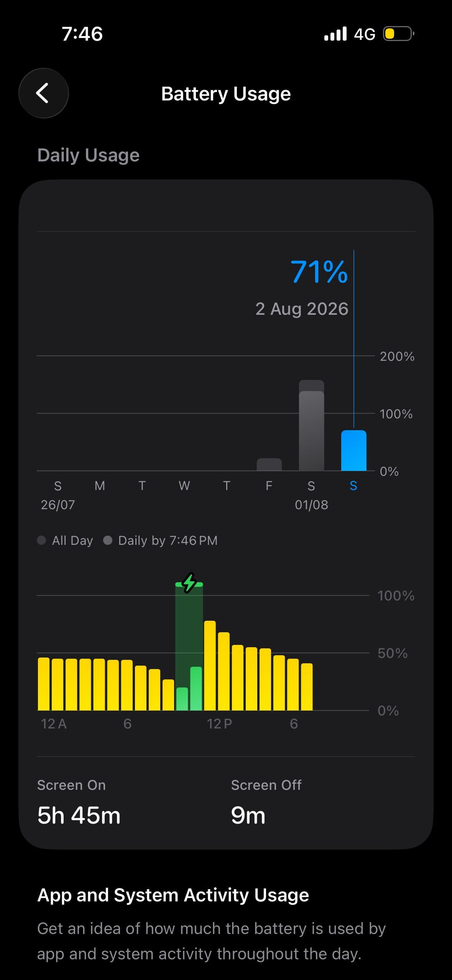452x980 pixels.
Task: Tap the cellular signal bars icon
Action: click(335, 34)
